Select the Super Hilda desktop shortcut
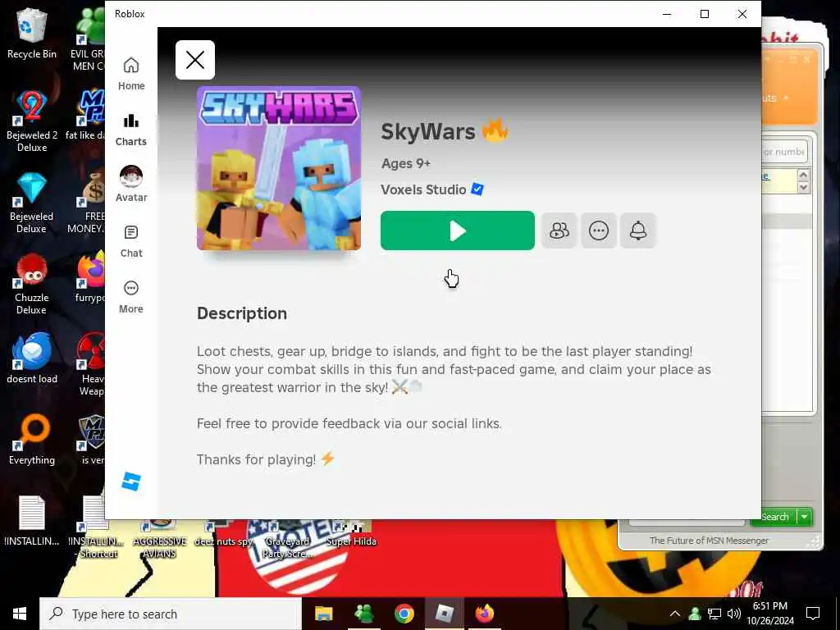The image size is (840, 630). pyautogui.click(x=351, y=533)
